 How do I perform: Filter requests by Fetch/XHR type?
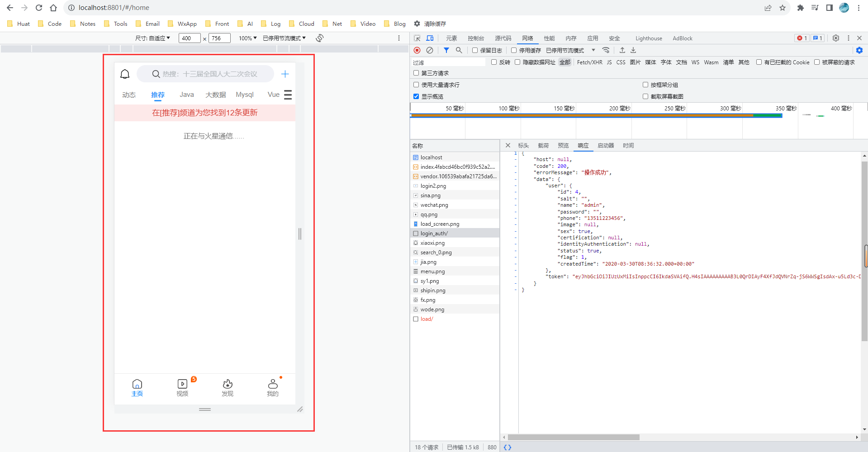click(589, 62)
